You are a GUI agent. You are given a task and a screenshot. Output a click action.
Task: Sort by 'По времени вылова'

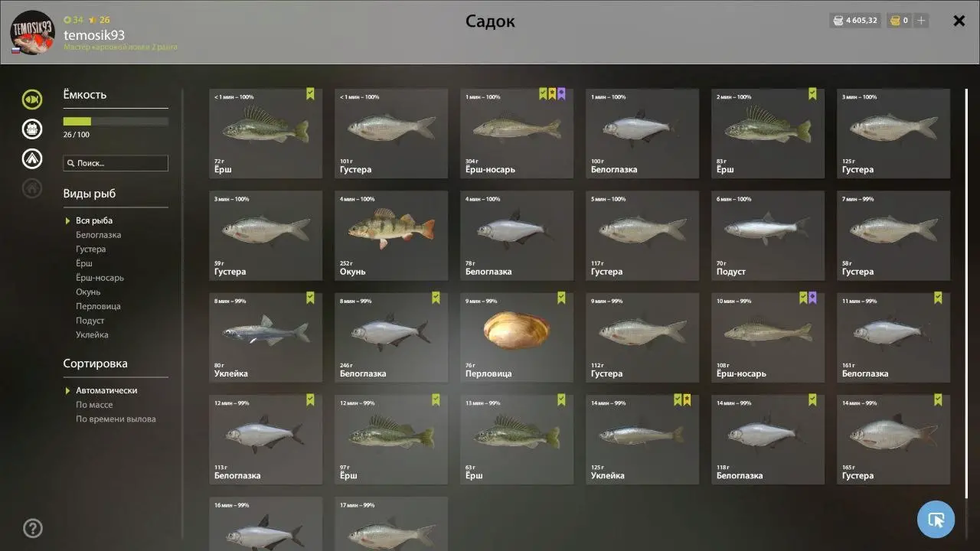tap(116, 419)
